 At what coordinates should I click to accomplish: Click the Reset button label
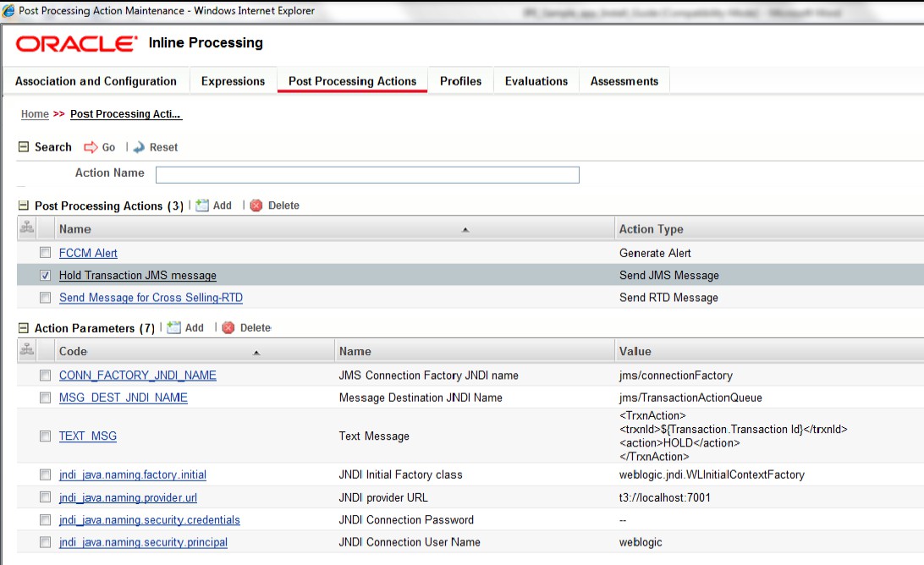(x=163, y=147)
